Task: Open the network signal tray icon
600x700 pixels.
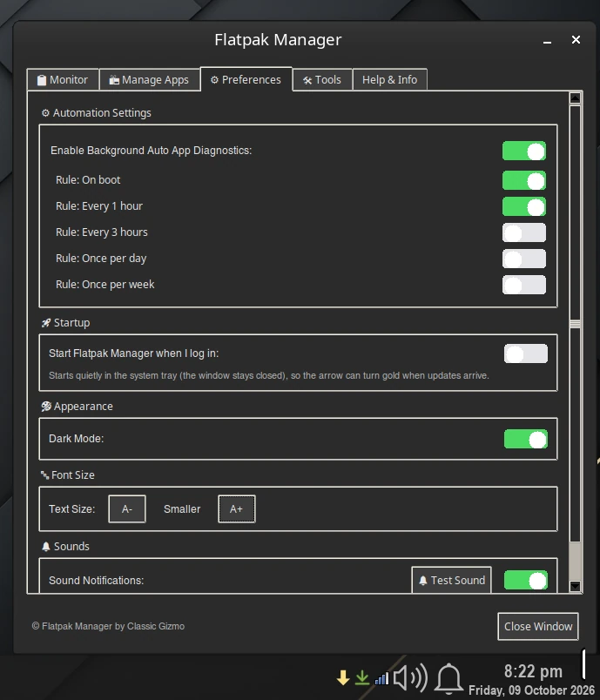Action: [381, 678]
